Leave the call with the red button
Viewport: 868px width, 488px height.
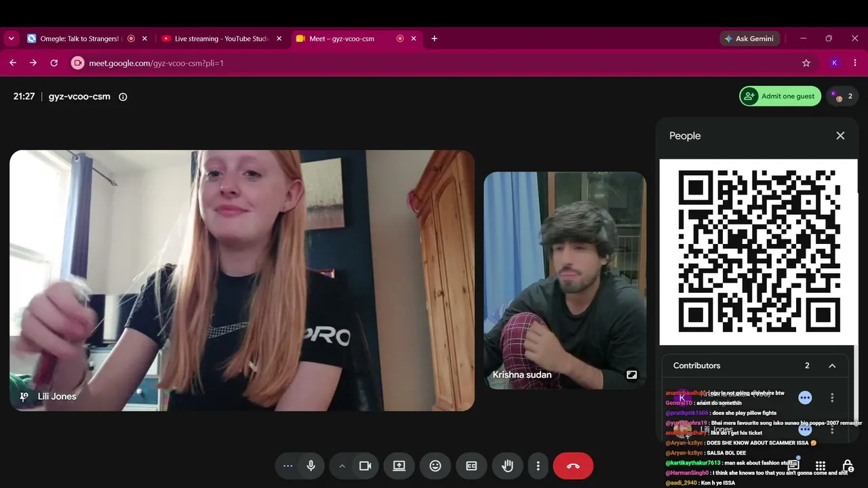573,466
